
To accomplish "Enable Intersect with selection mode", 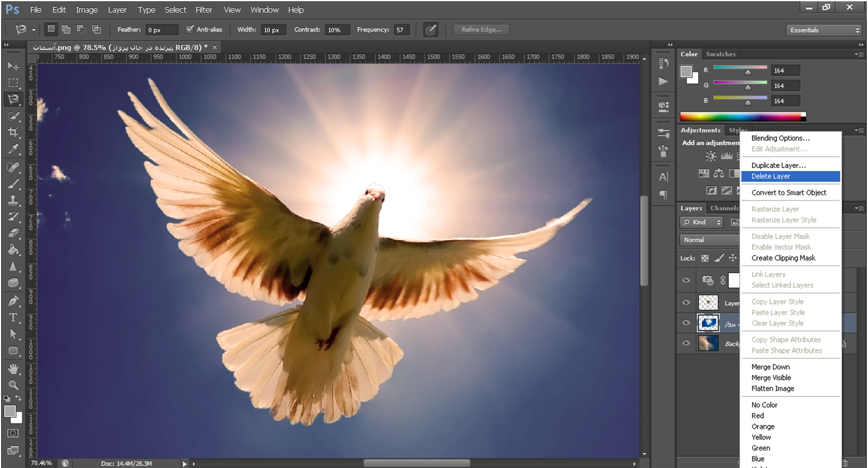I will (97, 29).
